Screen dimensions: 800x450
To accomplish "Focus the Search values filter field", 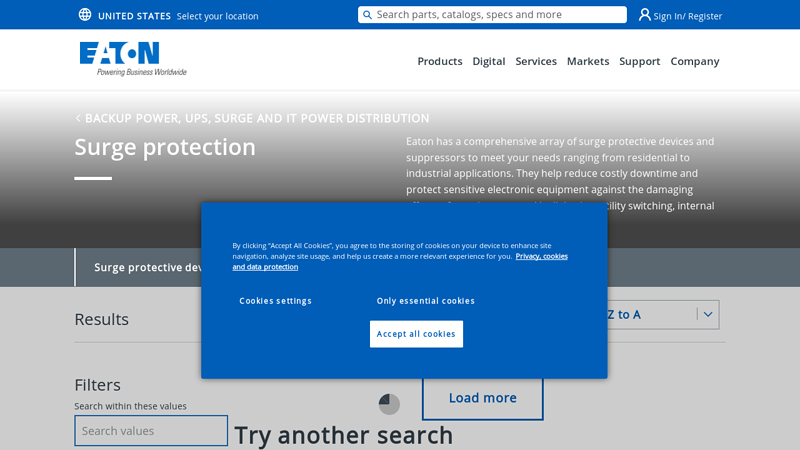I will pos(151,431).
